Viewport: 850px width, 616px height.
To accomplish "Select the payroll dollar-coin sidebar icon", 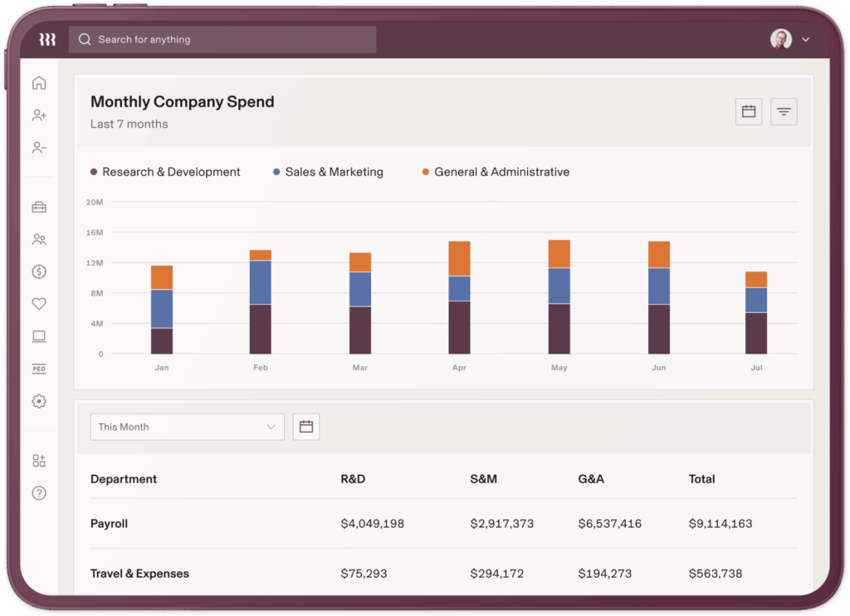I will coord(38,271).
